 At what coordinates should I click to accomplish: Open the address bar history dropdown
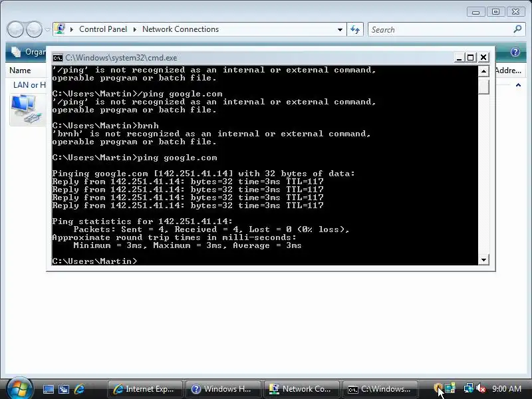(340, 29)
